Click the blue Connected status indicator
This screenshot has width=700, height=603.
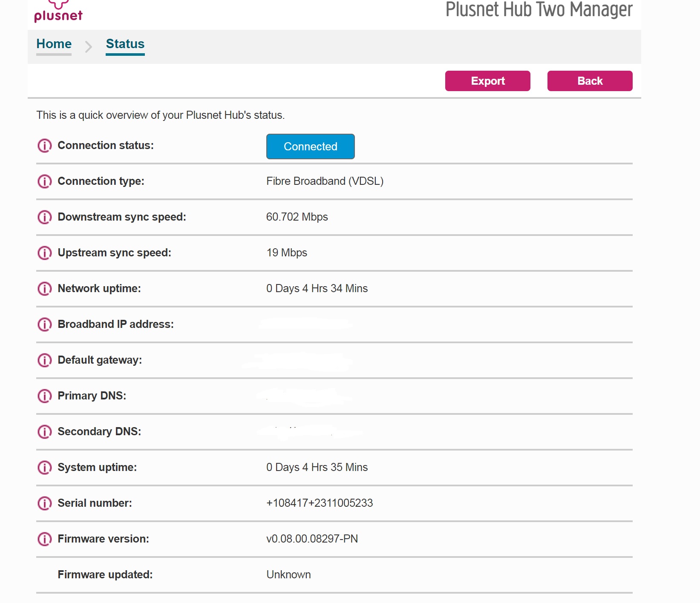tap(310, 146)
